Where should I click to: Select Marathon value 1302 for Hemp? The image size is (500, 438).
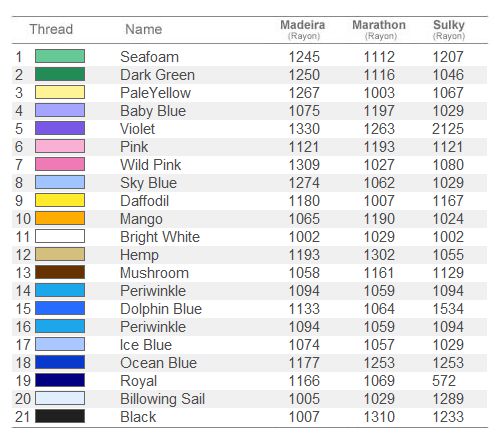pyautogui.click(x=379, y=255)
